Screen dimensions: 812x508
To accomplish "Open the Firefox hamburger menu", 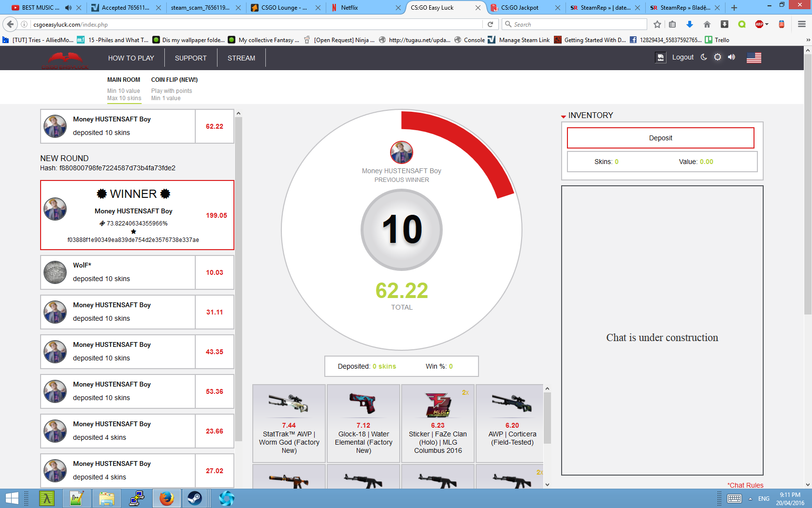I will tap(801, 24).
